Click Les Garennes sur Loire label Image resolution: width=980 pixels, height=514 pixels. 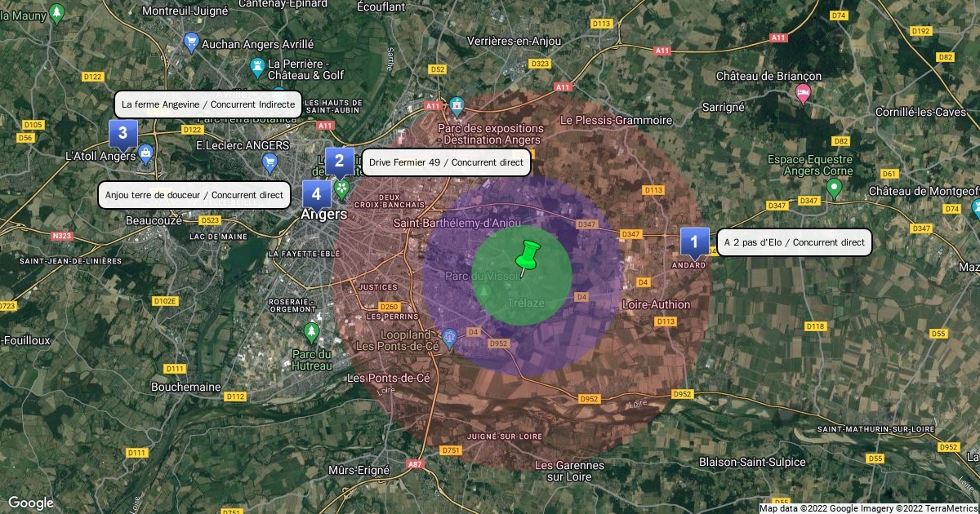click(x=570, y=471)
